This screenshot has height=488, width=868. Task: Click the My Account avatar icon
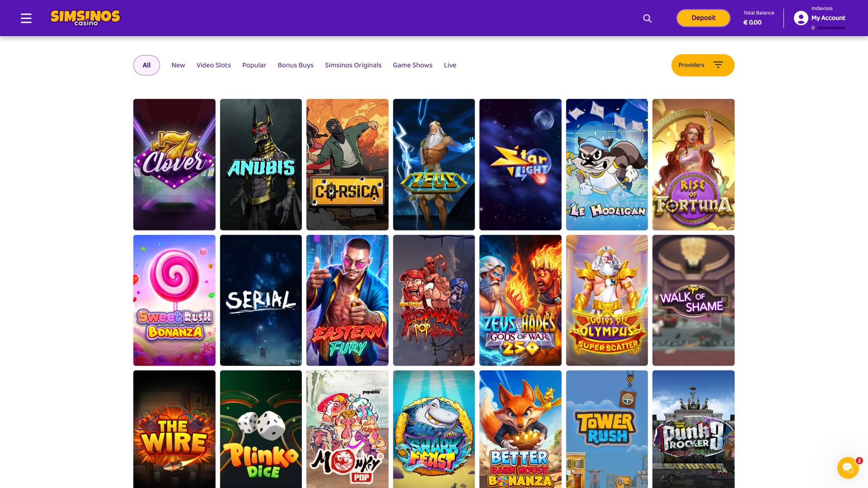click(801, 18)
